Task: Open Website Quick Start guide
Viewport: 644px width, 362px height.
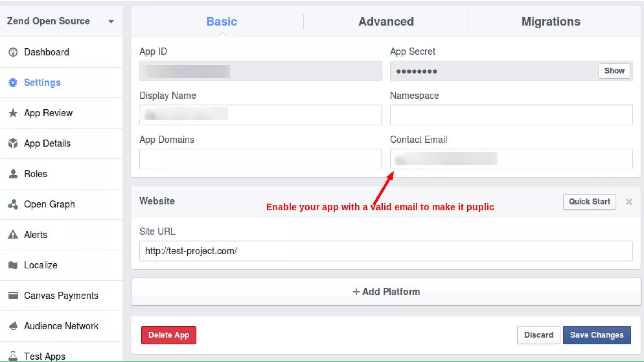Action: 589,202
